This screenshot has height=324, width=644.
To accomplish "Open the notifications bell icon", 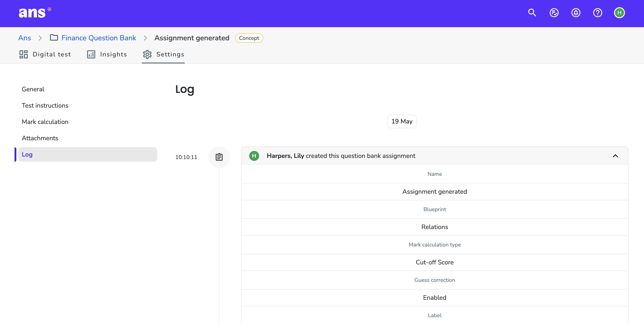I will tap(576, 13).
